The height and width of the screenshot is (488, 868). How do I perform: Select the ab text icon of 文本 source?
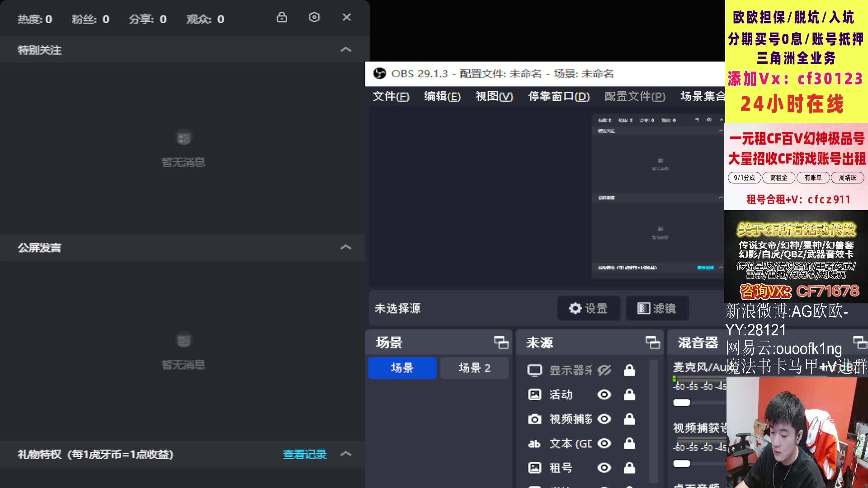[x=534, y=444]
